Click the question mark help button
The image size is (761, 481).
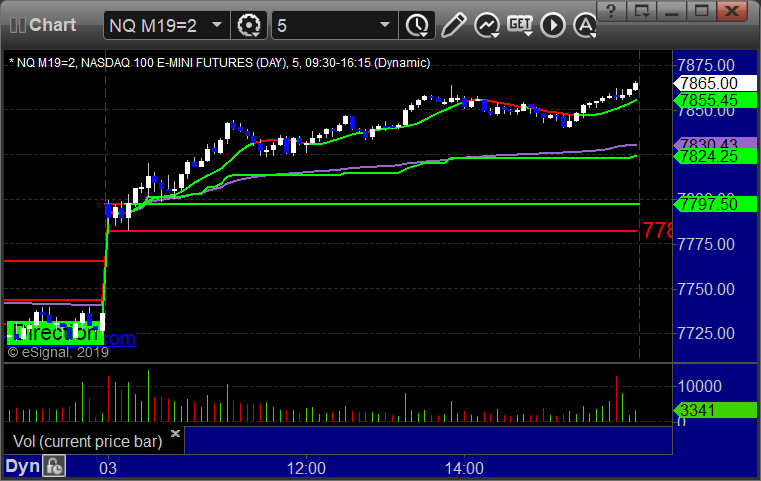coord(611,11)
